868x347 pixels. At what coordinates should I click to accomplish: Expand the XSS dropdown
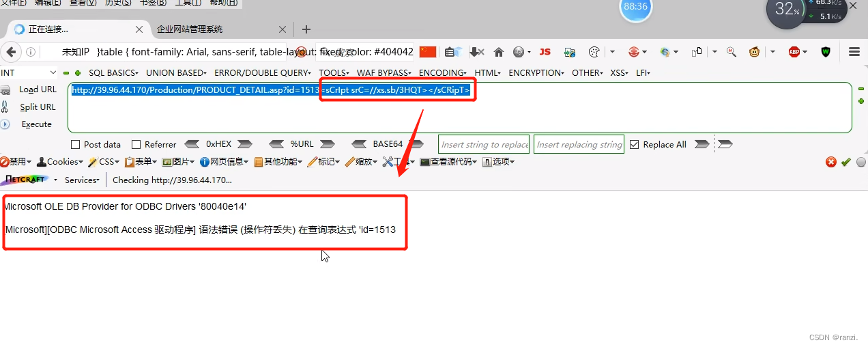(x=620, y=72)
